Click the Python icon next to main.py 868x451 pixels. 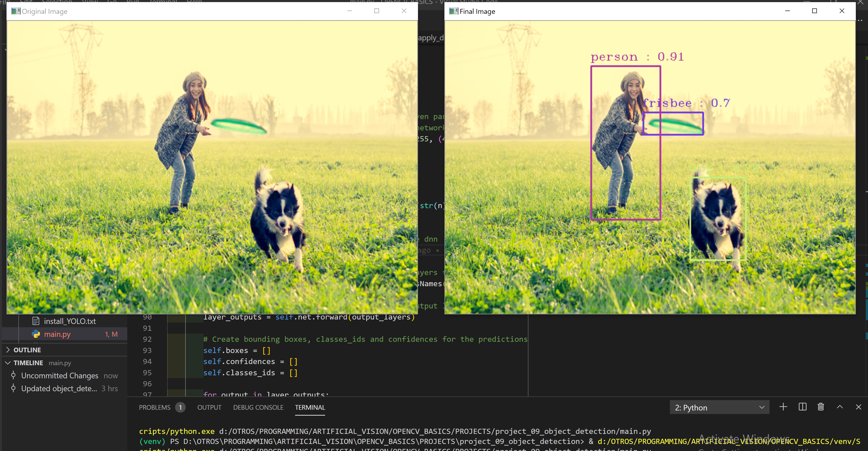(36, 334)
